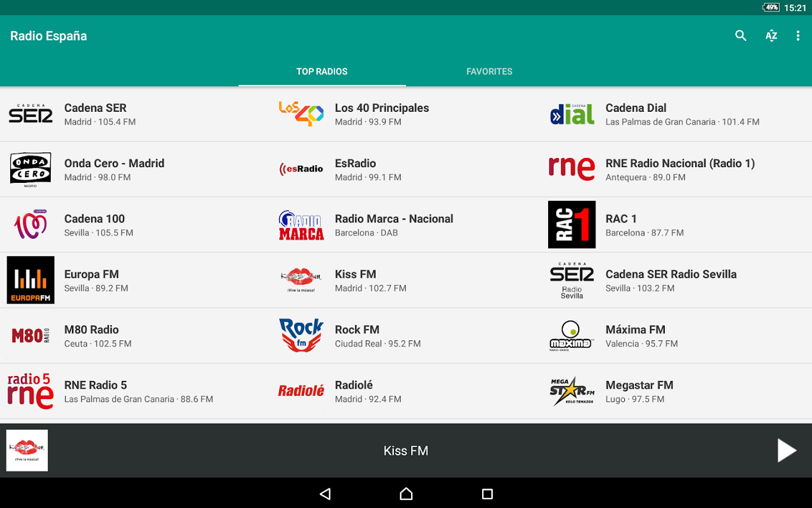Screen dimensions: 812x508
Task: Click 'Antequera · 89.0 FM' subtitle
Action: (x=646, y=177)
